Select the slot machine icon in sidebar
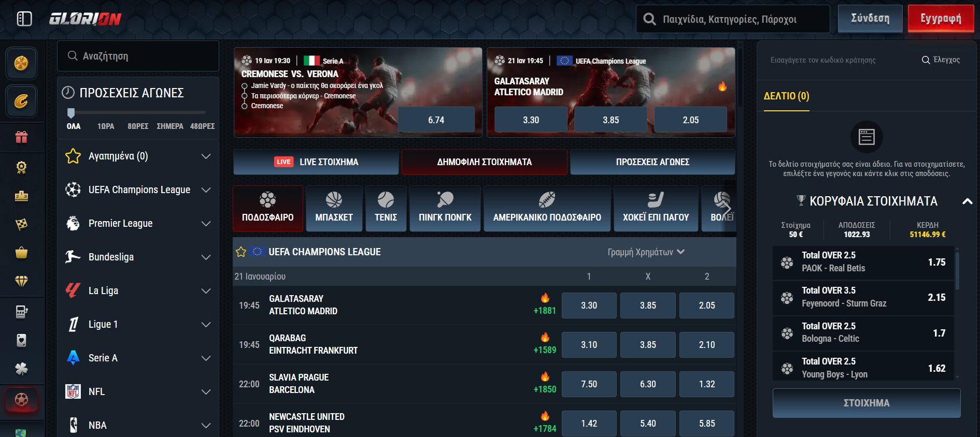 (x=21, y=312)
